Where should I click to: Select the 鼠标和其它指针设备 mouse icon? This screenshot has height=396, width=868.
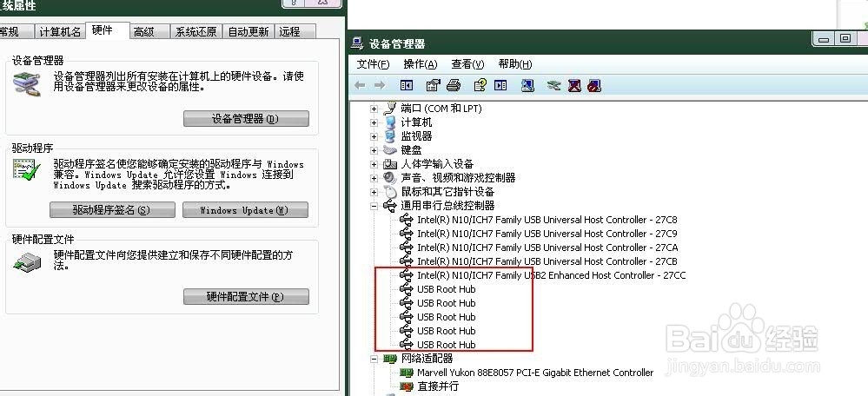[x=391, y=191]
